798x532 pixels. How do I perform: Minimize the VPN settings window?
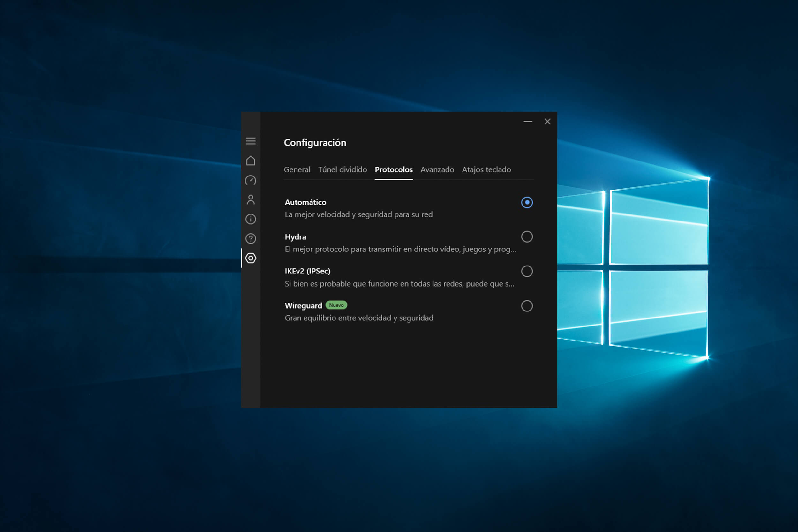[528, 122]
